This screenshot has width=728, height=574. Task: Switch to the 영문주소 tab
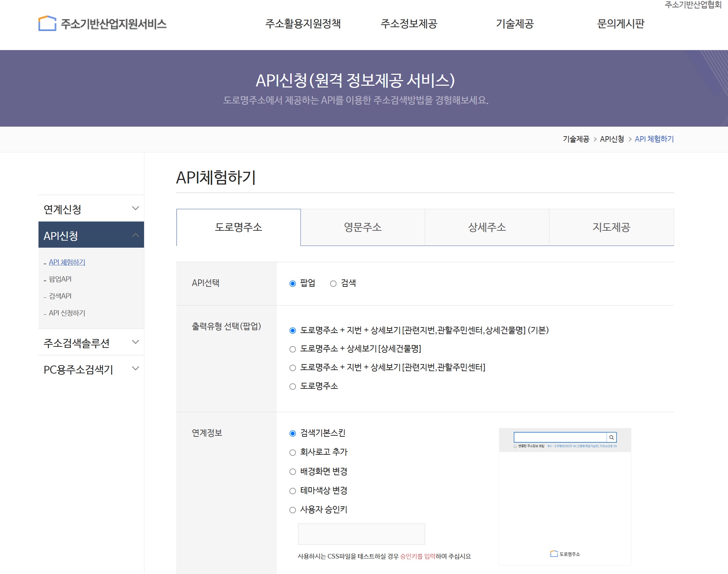363,227
